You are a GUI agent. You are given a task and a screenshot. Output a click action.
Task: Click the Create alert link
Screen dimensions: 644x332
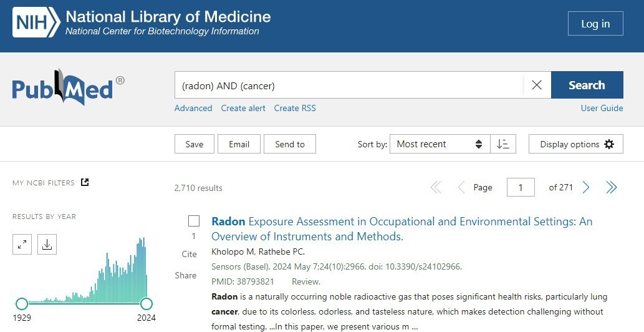coord(243,108)
